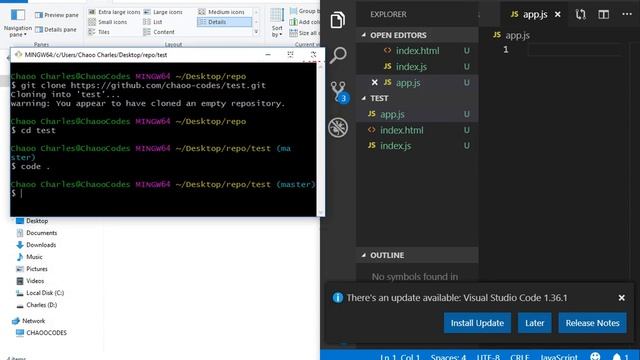Image resolution: width=640 pixels, height=360 pixels.
Task: Open the Search view in VS Code
Action: point(338,55)
